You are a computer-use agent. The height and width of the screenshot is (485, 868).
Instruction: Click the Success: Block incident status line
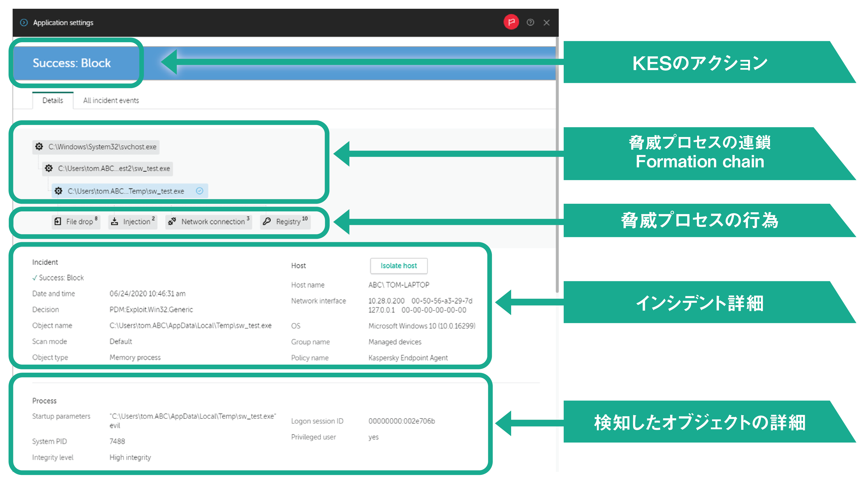58,278
